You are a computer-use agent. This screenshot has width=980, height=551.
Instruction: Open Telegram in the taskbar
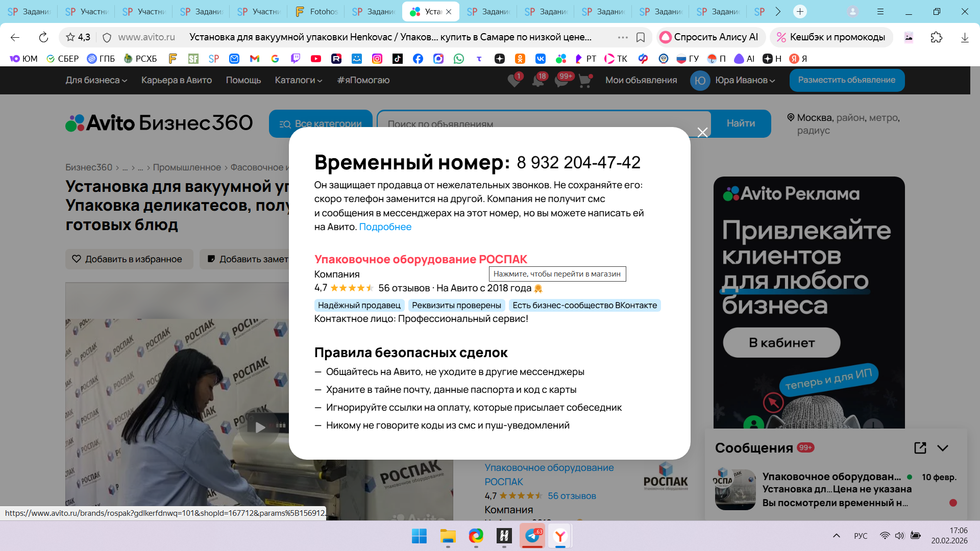point(532,536)
